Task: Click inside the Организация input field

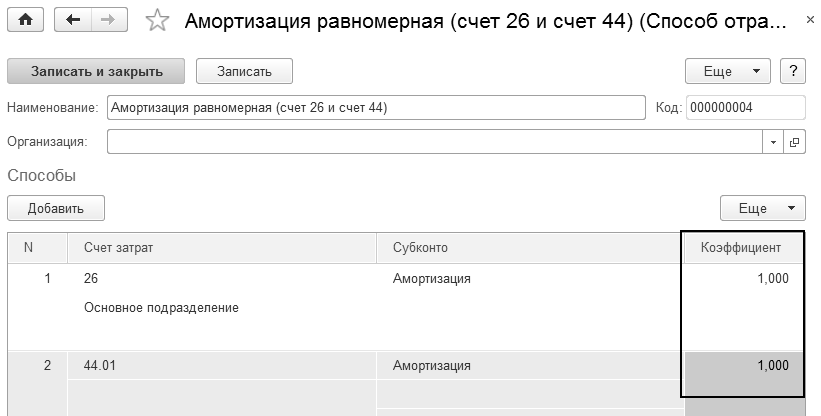Action: (x=434, y=142)
